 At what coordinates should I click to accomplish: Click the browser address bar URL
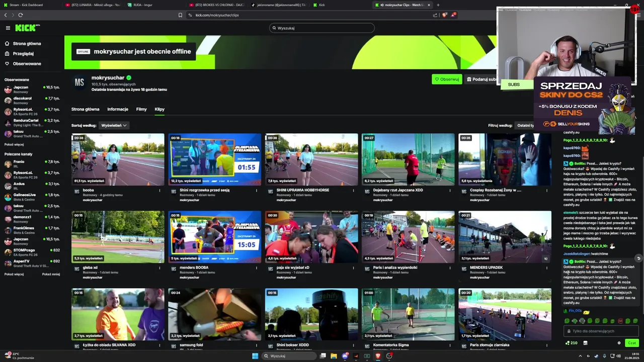(x=217, y=15)
